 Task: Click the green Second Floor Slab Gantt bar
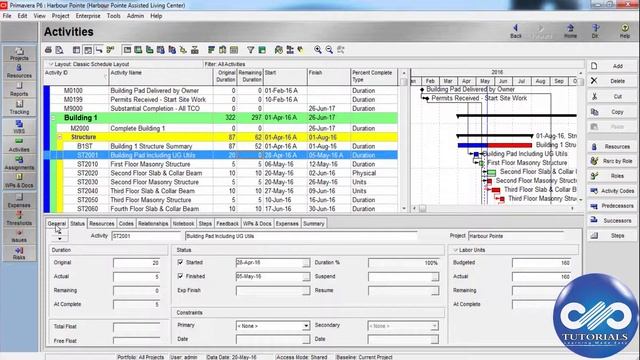coord(492,173)
